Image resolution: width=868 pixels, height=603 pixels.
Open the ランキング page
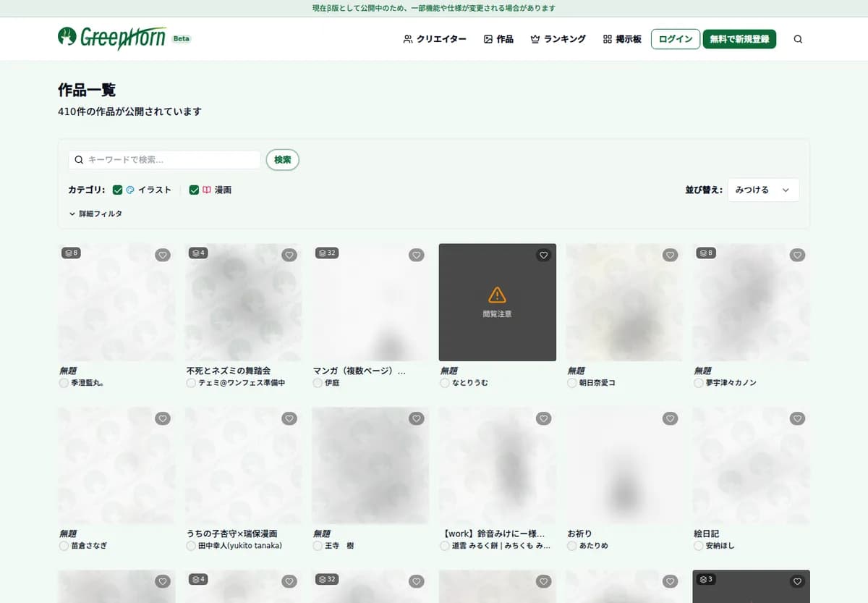(x=558, y=39)
